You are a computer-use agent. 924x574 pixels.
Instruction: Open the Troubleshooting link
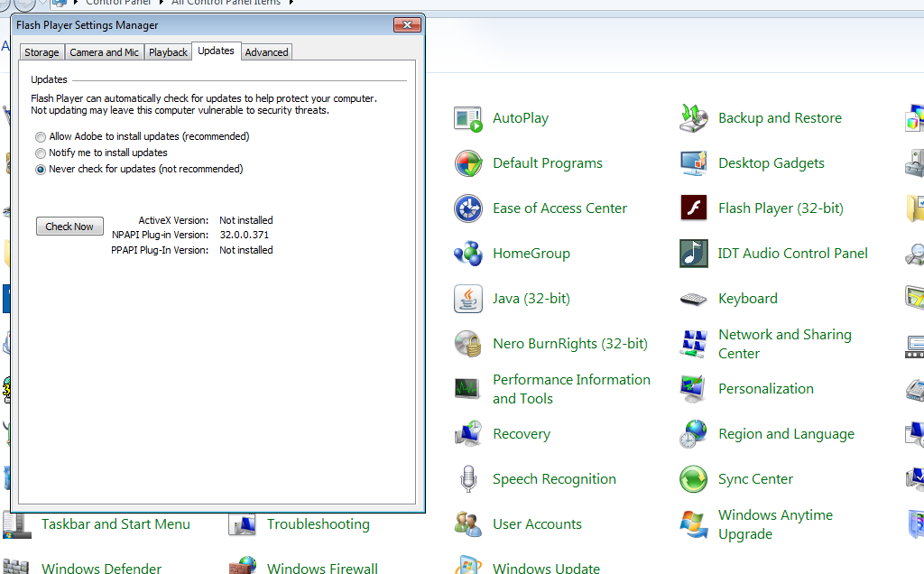click(319, 523)
